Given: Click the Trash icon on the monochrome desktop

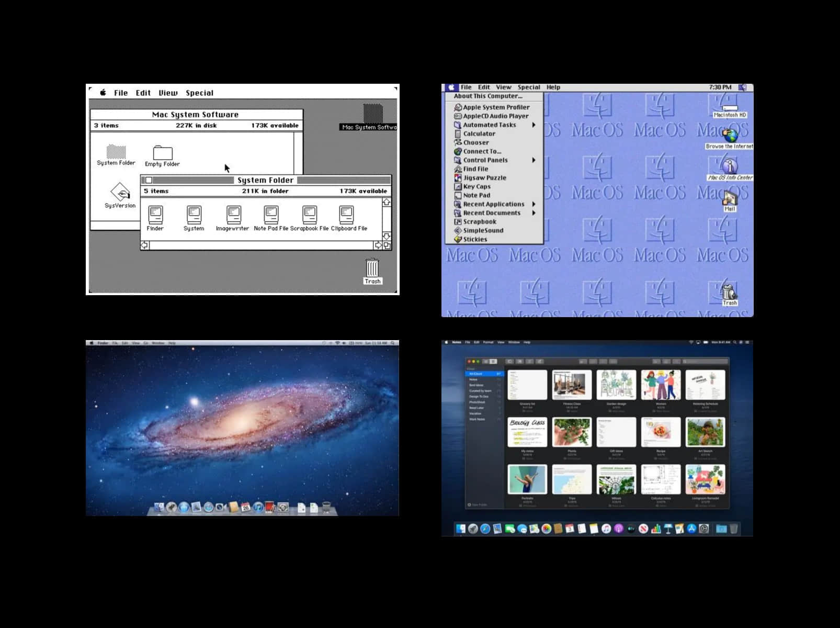Looking at the screenshot, I should tap(372, 268).
